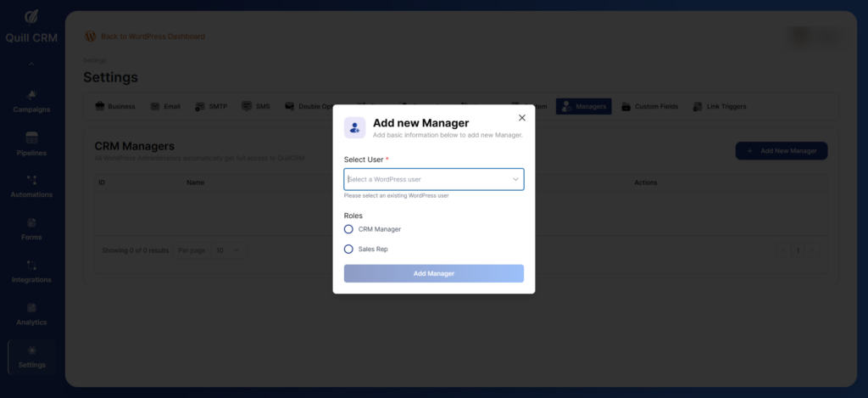Switch to the Custom Fields tab

coord(651,107)
